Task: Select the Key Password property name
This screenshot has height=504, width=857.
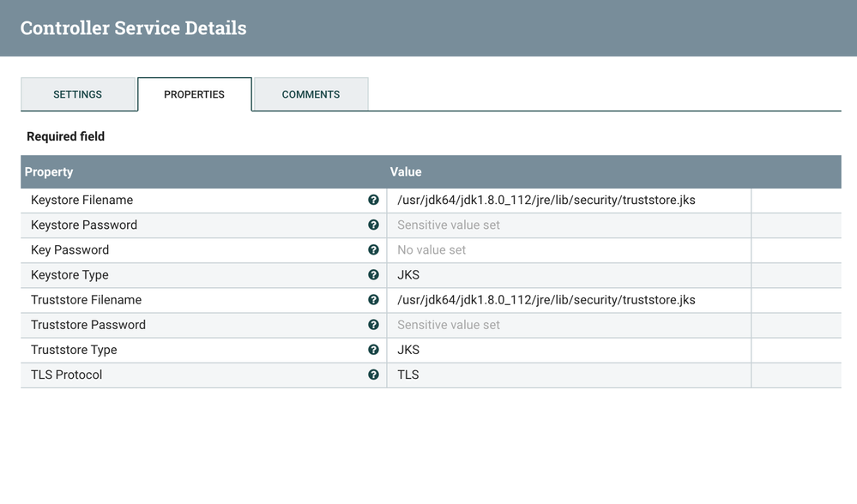Action: (x=70, y=250)
